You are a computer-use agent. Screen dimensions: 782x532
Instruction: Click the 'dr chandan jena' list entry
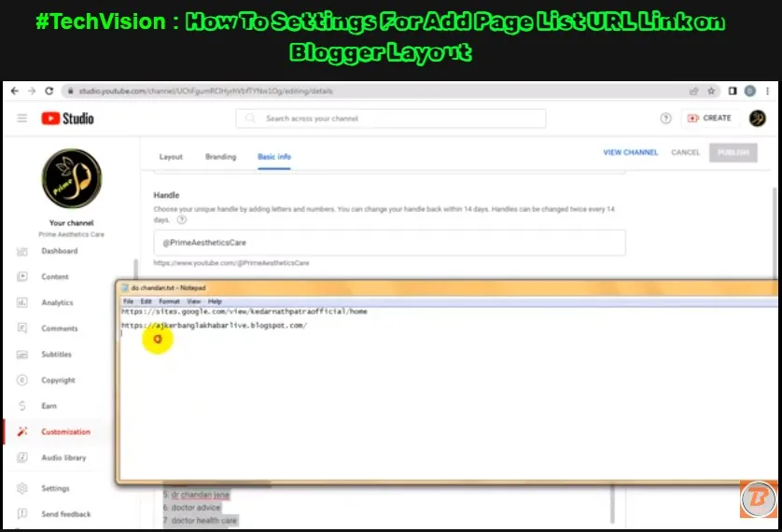click(200, 495)
